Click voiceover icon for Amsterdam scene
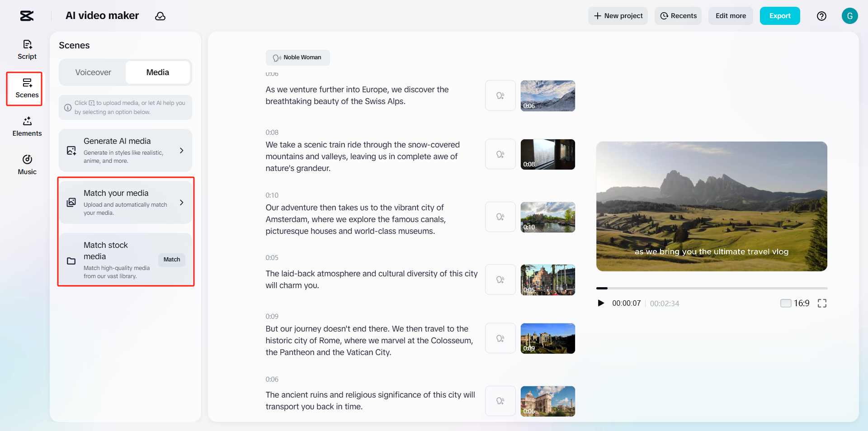The height and width of the screenshot is (431, 868). pos(500,217)
